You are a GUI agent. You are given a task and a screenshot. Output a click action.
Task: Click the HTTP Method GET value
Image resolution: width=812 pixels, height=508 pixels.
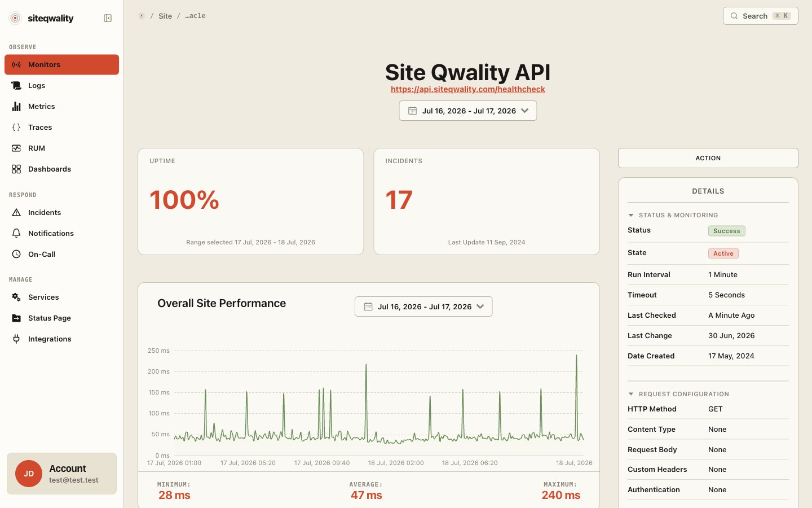point(716,409)
